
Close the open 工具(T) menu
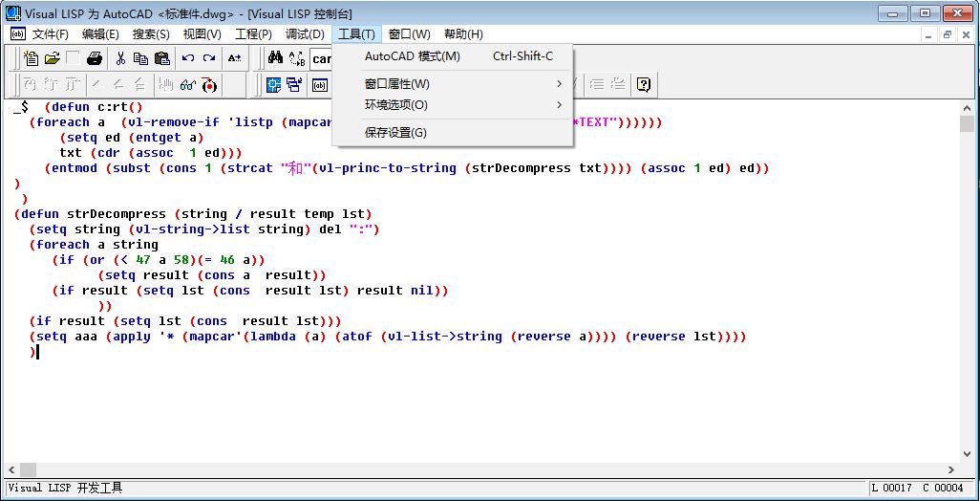point(356,34)
